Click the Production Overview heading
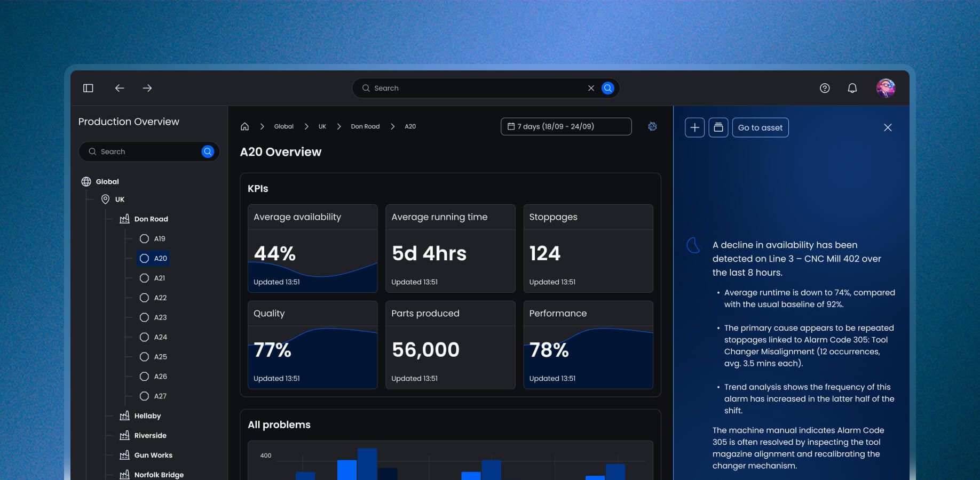This screenshot has width=980, height=480. click(x=129, y=122)
